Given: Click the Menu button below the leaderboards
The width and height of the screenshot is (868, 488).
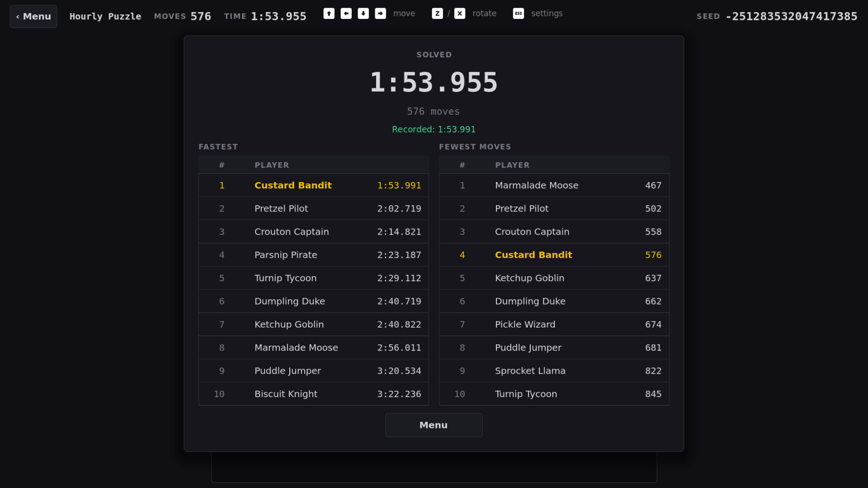Looking at the screenshot, I should (434, 425).
